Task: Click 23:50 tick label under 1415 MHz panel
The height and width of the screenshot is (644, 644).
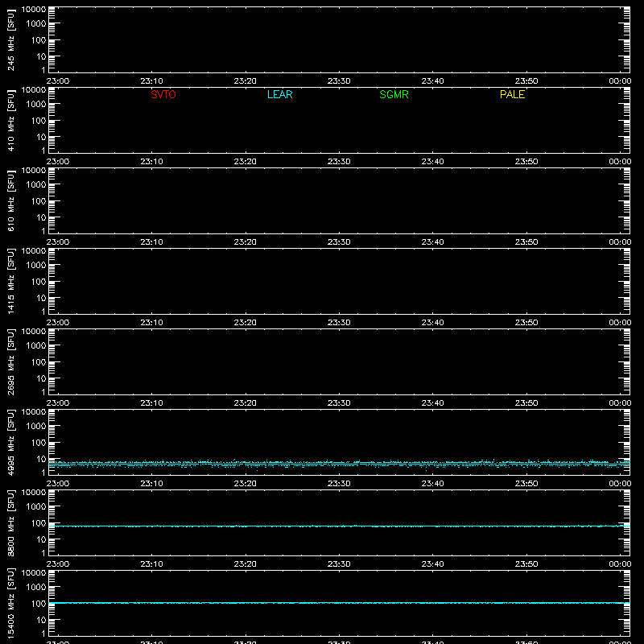Action: point(526,323)
